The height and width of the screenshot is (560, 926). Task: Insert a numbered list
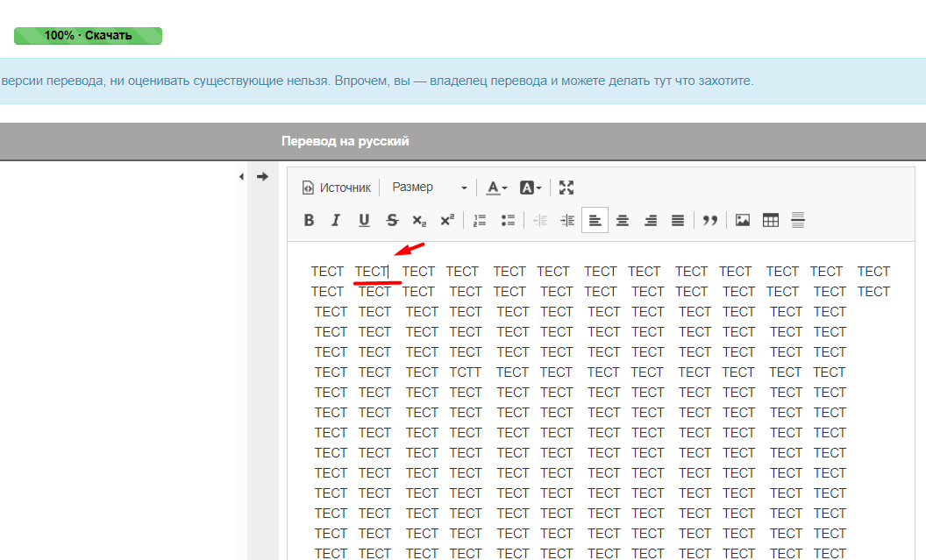pos(480,221)
